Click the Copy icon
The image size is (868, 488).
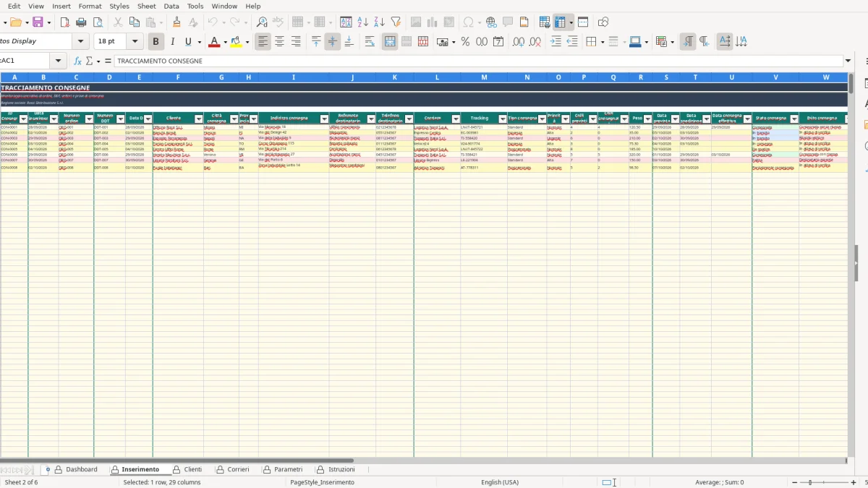(x=135, y=22)
